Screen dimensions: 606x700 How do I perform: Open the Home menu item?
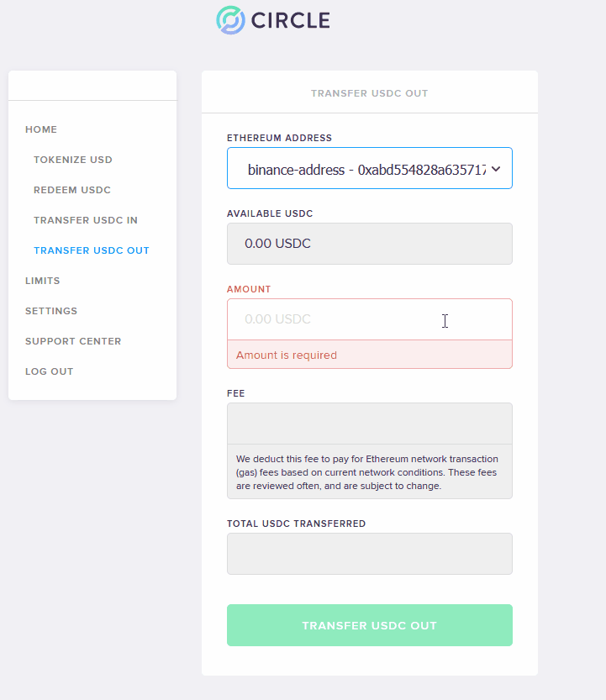[41, 129]
